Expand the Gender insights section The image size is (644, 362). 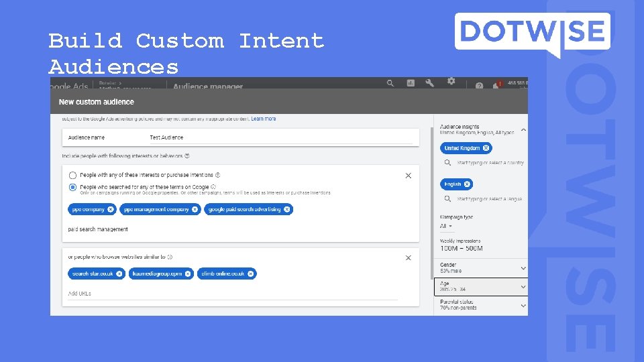(481, 267)
